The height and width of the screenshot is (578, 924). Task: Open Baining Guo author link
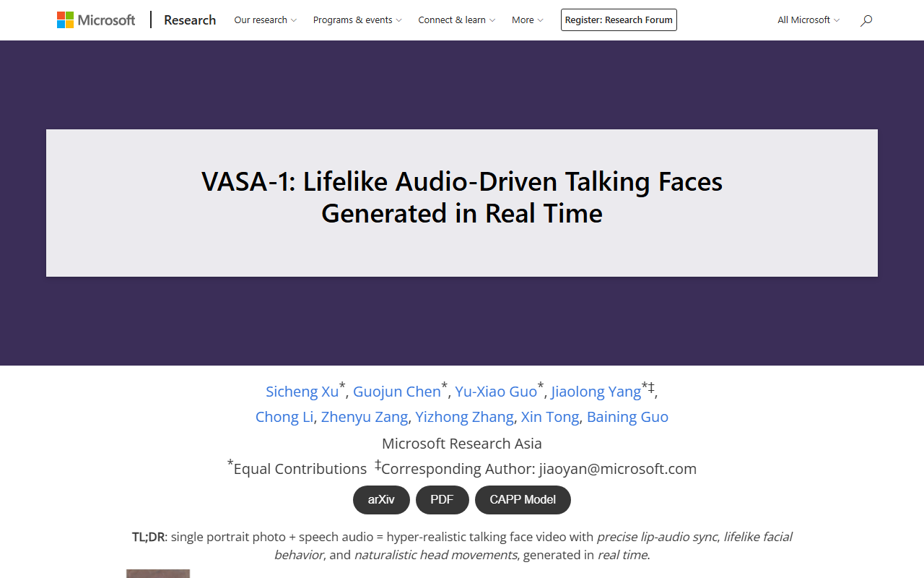pyautogui.click(x=627, y=417)
